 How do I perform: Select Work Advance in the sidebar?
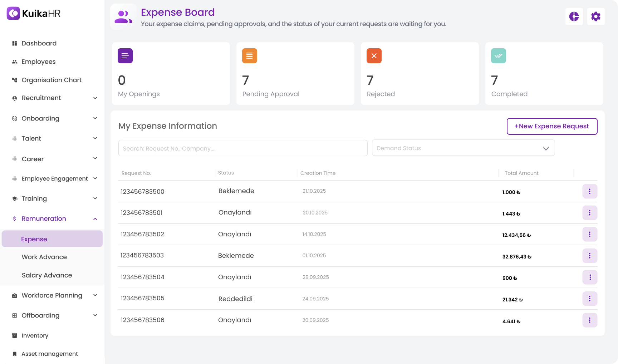pyautogui.click(x=44, y=257)
